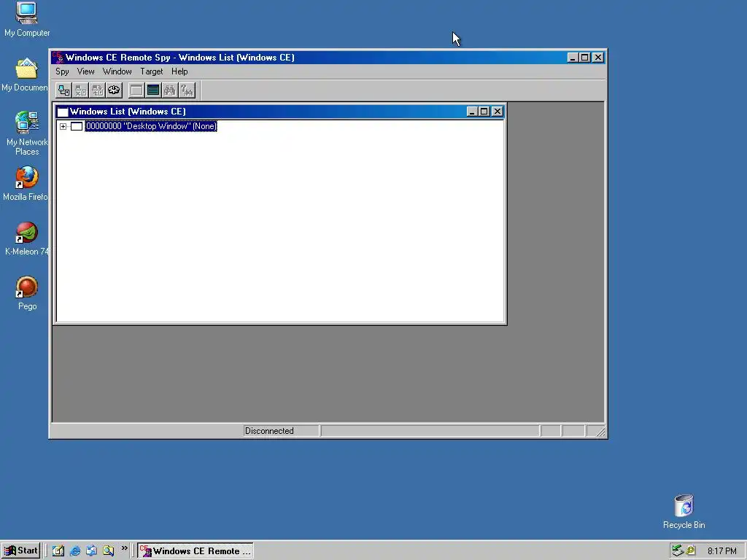Viewport: 747px width, 560px height.
Task: Launch Pego desktop shortcut
Action: pos(27,293)
